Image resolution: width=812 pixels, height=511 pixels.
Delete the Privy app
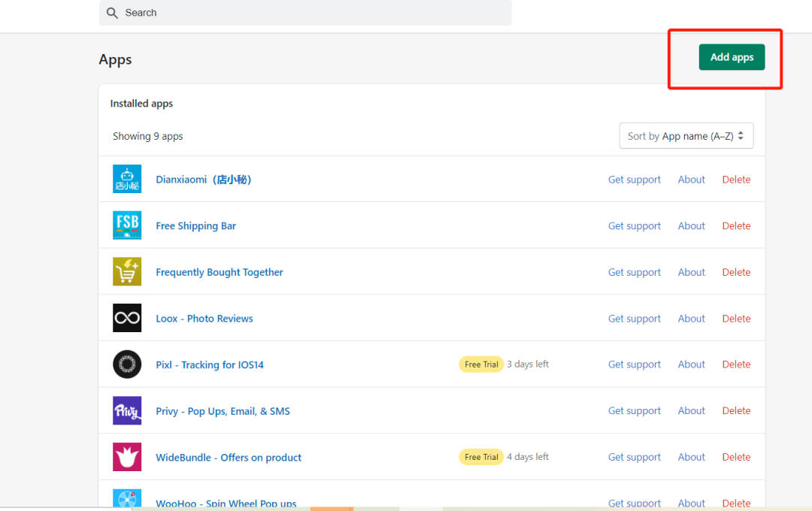coord(736,410)
